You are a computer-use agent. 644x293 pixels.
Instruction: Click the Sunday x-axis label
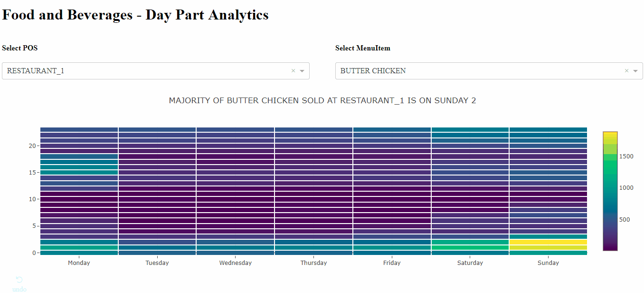coord(548,263)
